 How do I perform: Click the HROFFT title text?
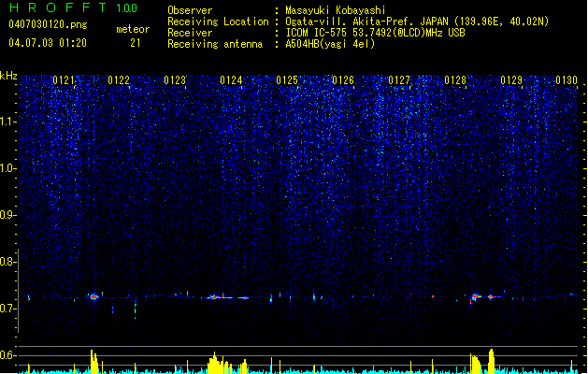[x=58, y=7]
